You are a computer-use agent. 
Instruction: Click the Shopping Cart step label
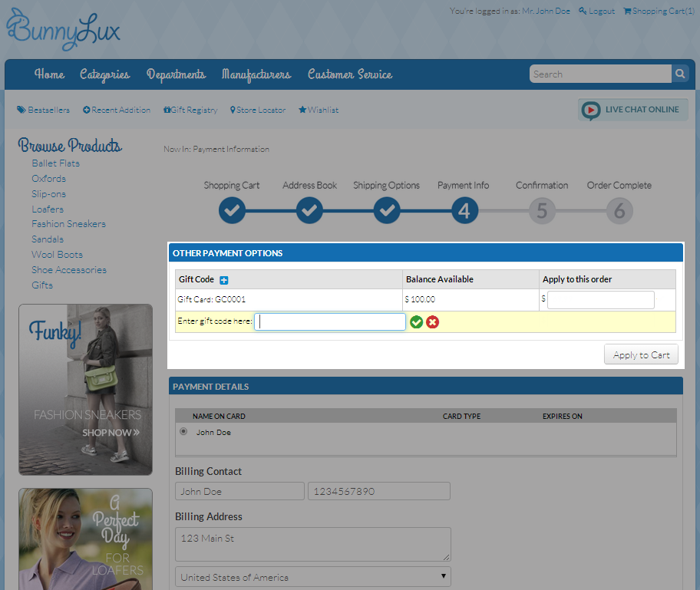(x=232, y=186)
